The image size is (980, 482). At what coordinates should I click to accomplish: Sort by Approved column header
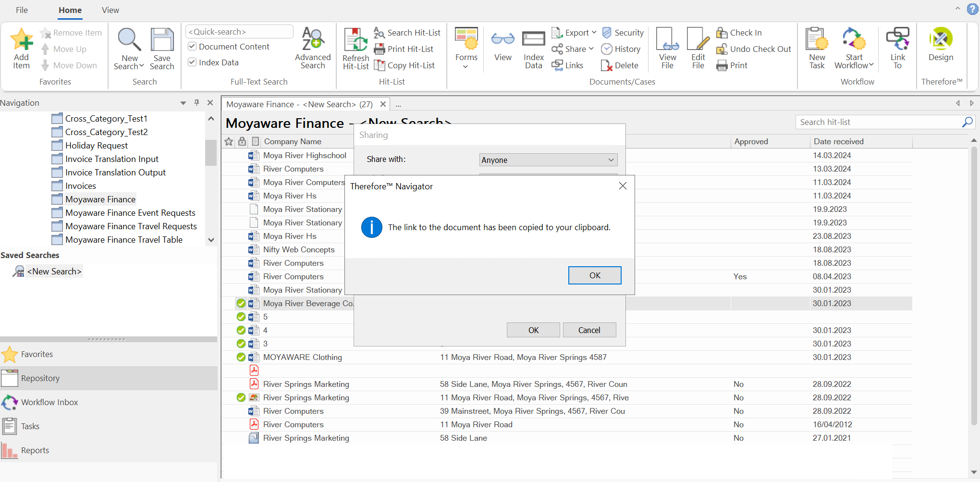click(770, 141)
